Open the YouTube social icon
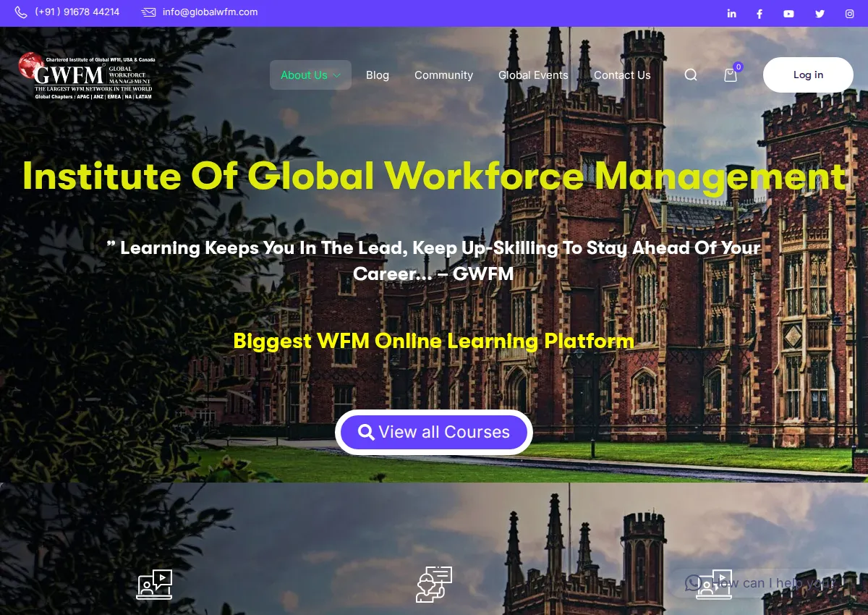868x615 pixels. pos(788,14)
